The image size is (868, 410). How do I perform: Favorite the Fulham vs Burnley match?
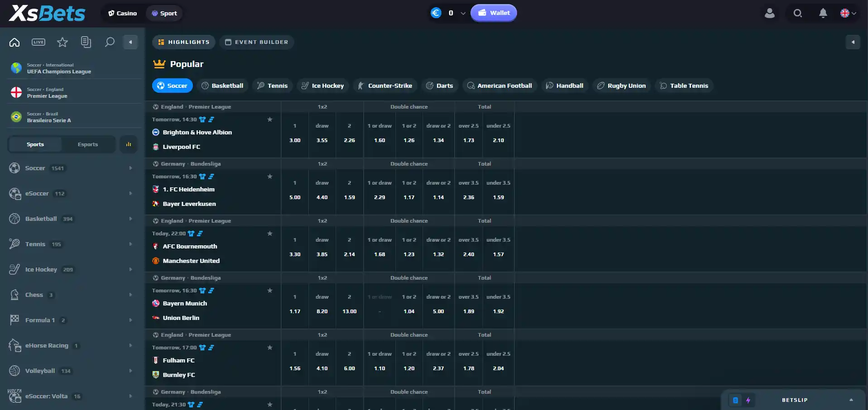coord(270,348)
